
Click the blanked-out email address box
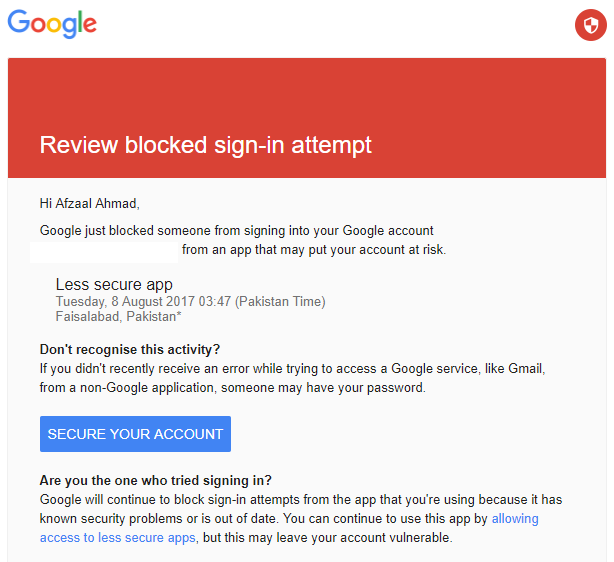coord(104,250)
